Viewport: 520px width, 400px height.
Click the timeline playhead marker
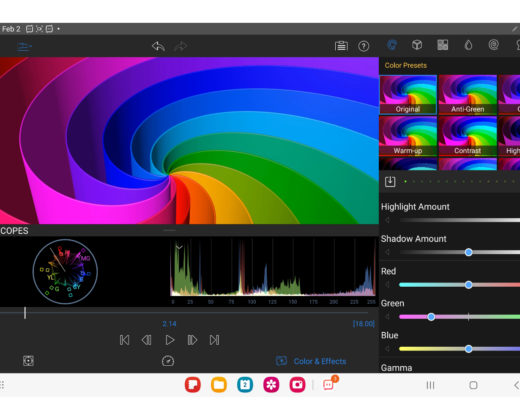tap(25, 313)
